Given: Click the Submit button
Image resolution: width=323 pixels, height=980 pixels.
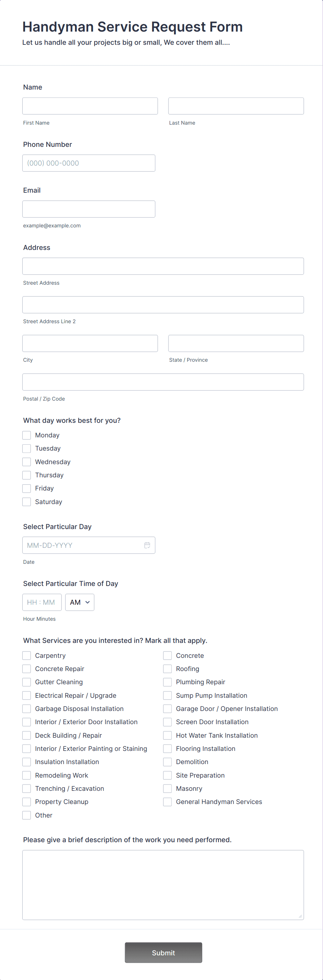Looking at the screenshot, I should click(163, 953).
